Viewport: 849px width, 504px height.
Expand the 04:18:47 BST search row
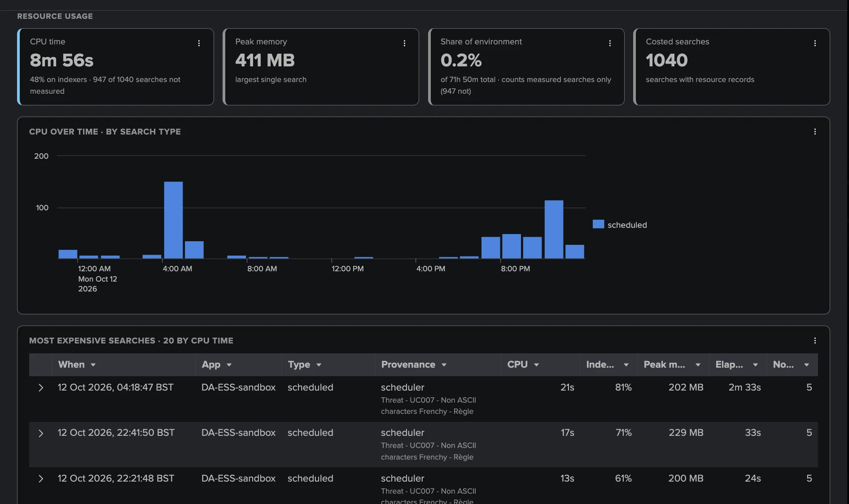click(41, 387)
